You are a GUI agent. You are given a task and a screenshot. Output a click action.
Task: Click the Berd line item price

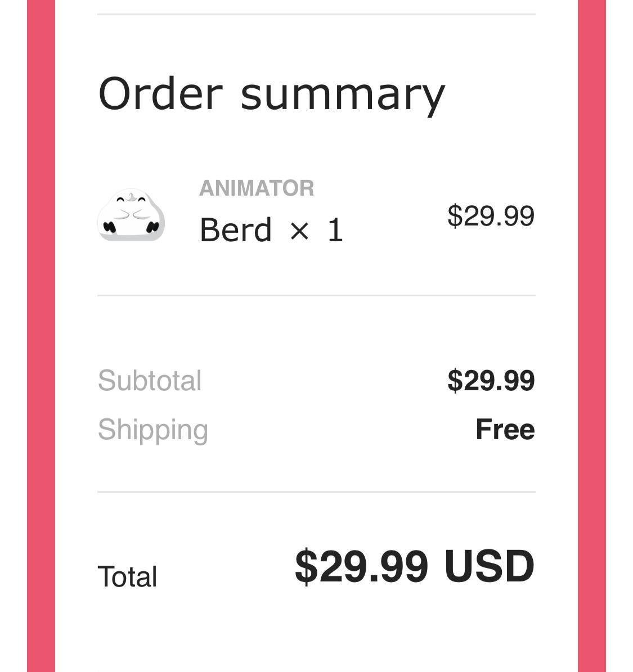click(491, 216)
